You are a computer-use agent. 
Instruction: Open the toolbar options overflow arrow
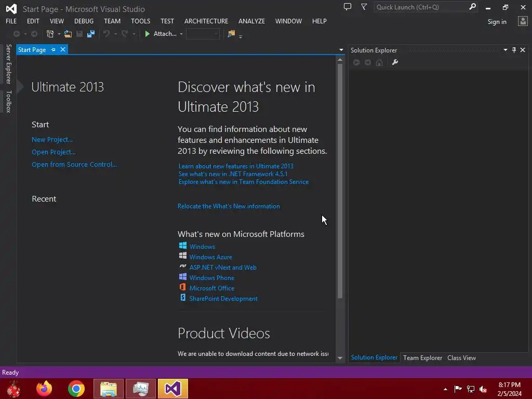(241, 36)
